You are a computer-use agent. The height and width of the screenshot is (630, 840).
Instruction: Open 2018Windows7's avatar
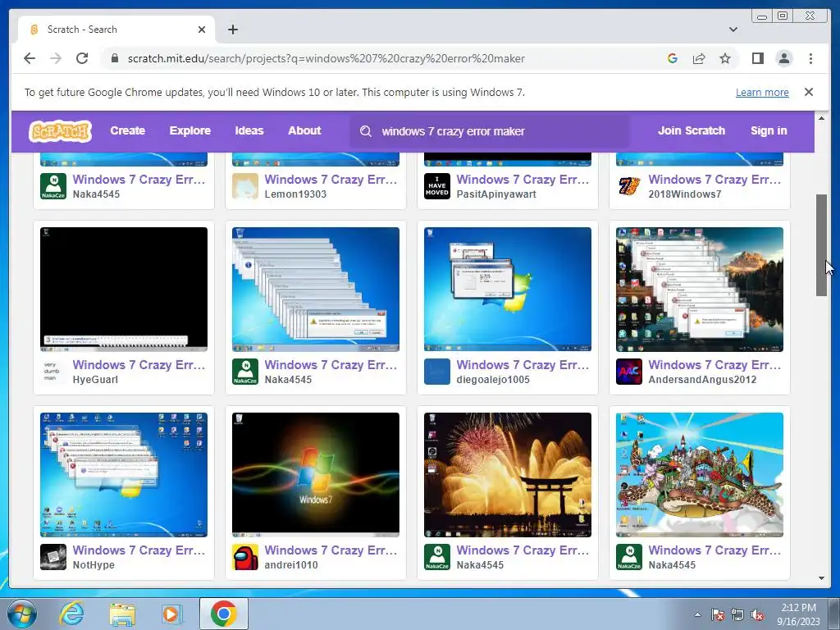629,186
